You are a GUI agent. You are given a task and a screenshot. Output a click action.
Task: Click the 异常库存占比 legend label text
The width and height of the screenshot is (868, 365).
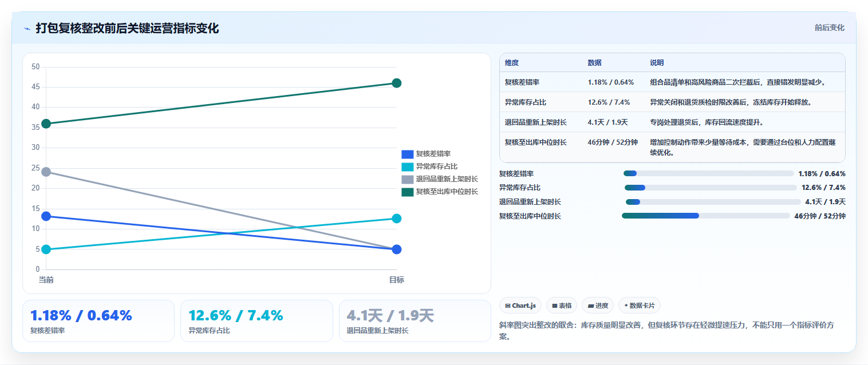pos(436,166)
